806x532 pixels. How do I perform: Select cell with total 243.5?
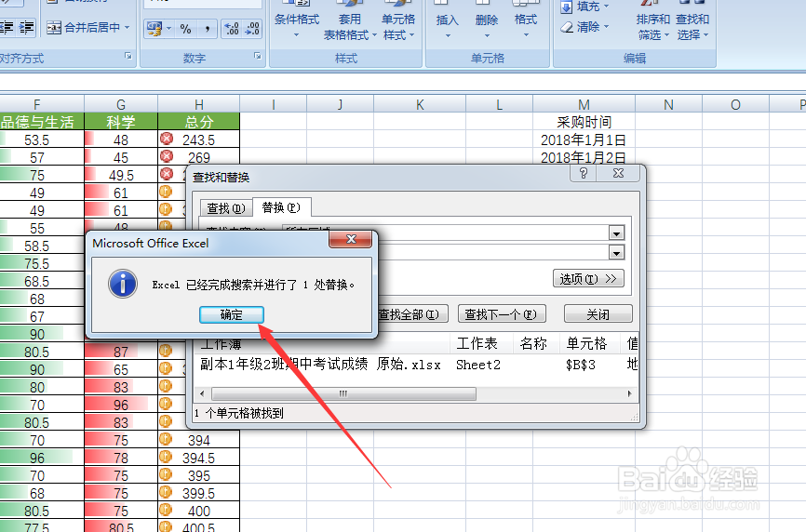click(x=199, y=140)
